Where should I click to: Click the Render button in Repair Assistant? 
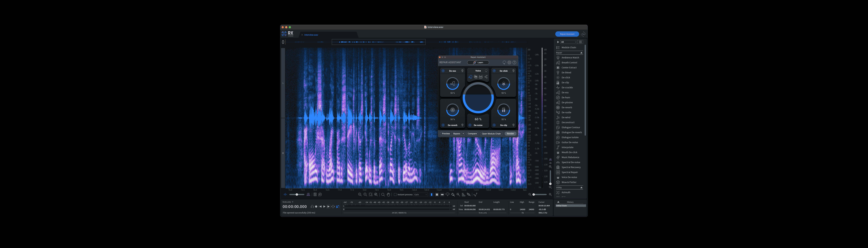pyautogui.click(x=510, y=134)
